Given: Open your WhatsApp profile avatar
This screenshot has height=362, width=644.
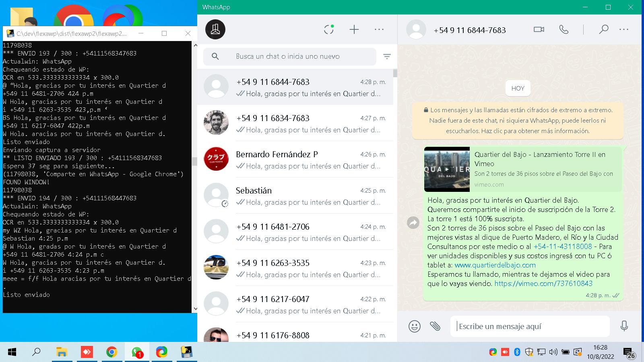Looking at the screenshot, I should point(215,29).
